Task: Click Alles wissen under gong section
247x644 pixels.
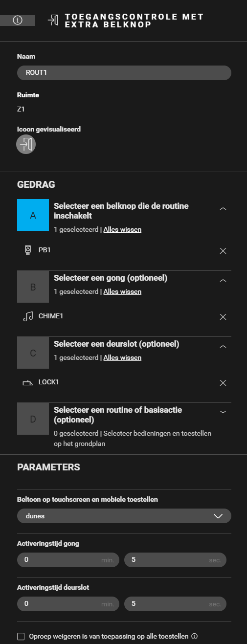Action: click(x=122, y=291)
